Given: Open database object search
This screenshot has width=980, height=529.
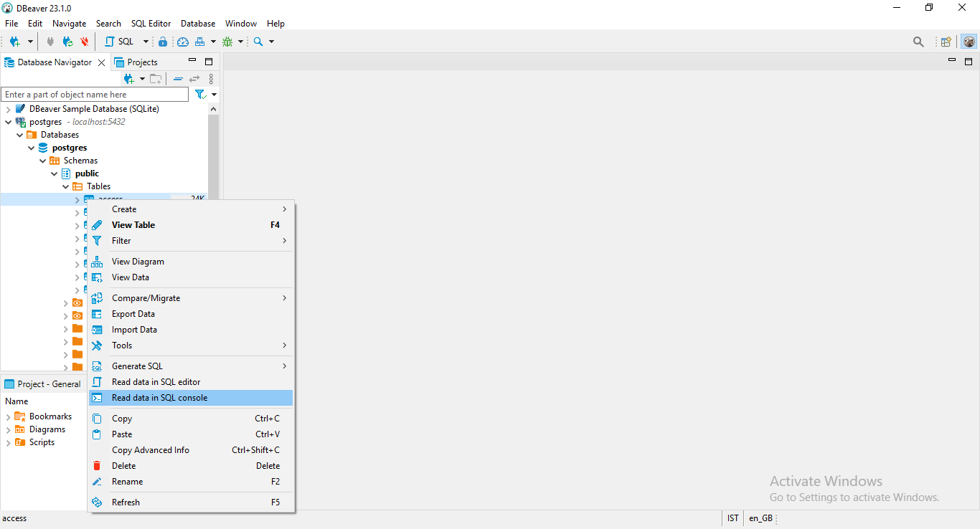Looking at the screenshot, I should (258, 41).
